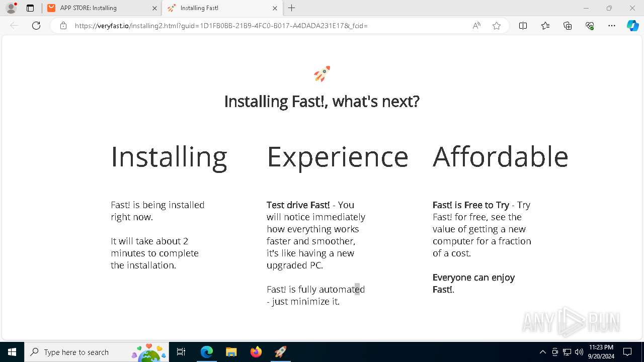Open the Windows Start menu
Viewport: 644px width, 362px height.
(12, 352)
